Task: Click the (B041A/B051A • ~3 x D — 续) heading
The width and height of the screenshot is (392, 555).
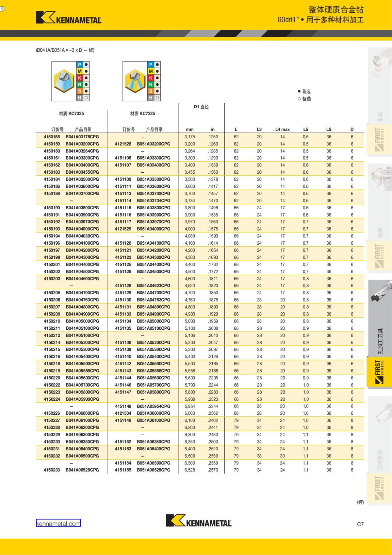Action: [65, 50]
